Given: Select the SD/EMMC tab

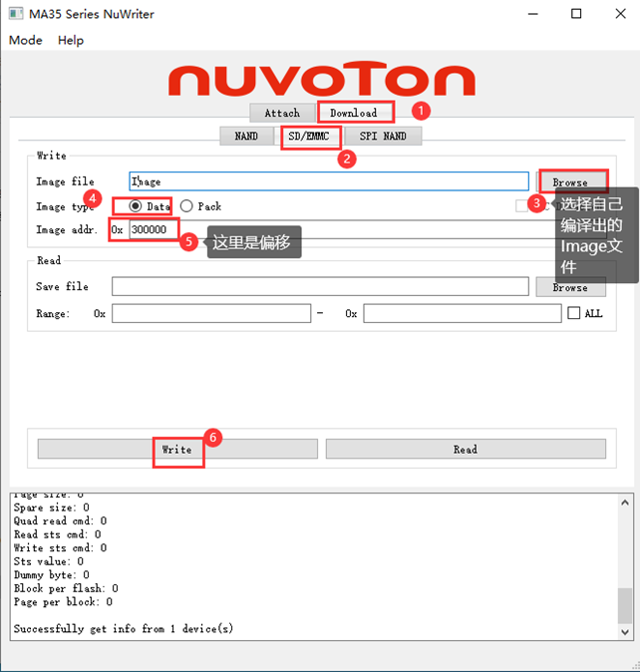Looking at the screenshot, I should coord(309,136).
